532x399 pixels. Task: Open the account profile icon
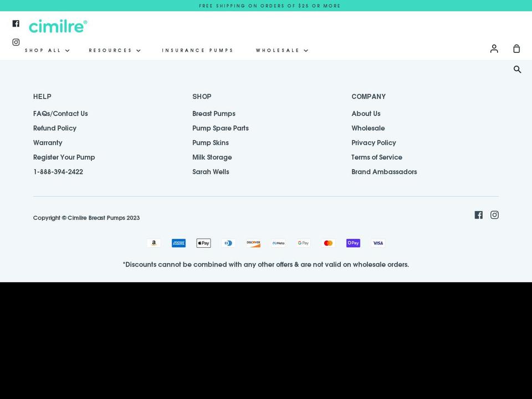pos(494,49)
